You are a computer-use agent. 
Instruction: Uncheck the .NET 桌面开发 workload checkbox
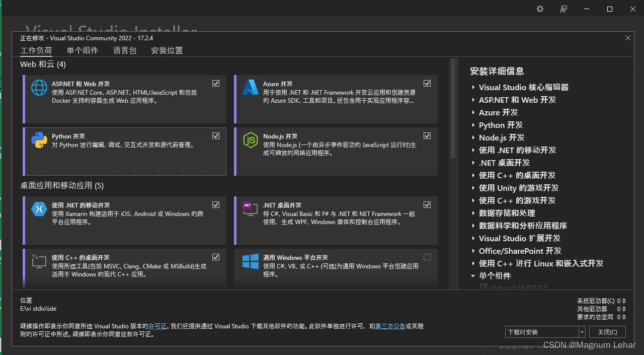pos(427,204)
